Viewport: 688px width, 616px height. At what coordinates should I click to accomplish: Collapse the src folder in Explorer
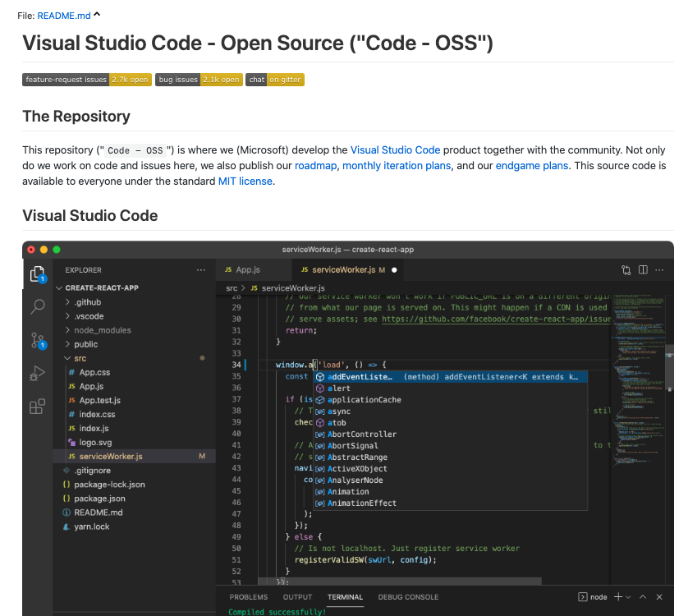coord(80,358)
